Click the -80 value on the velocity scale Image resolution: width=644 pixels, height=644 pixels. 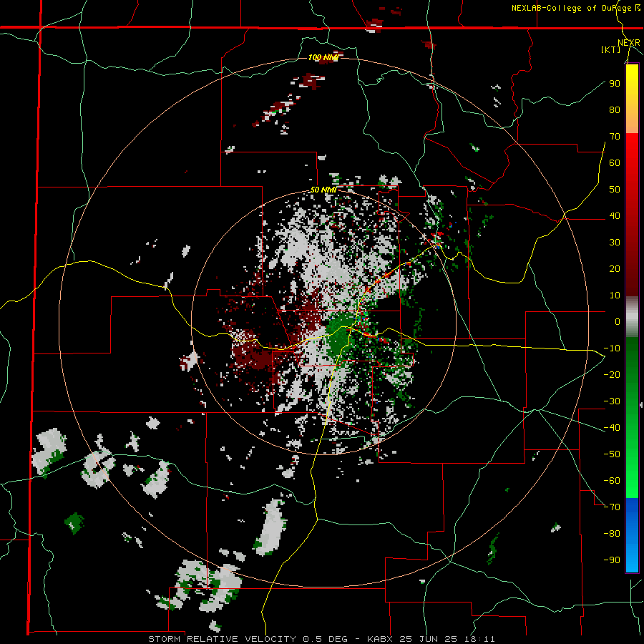612,534
